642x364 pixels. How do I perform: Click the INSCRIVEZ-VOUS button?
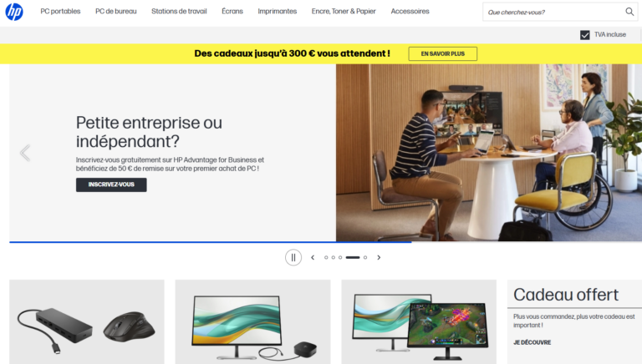[x=111, y=185]
